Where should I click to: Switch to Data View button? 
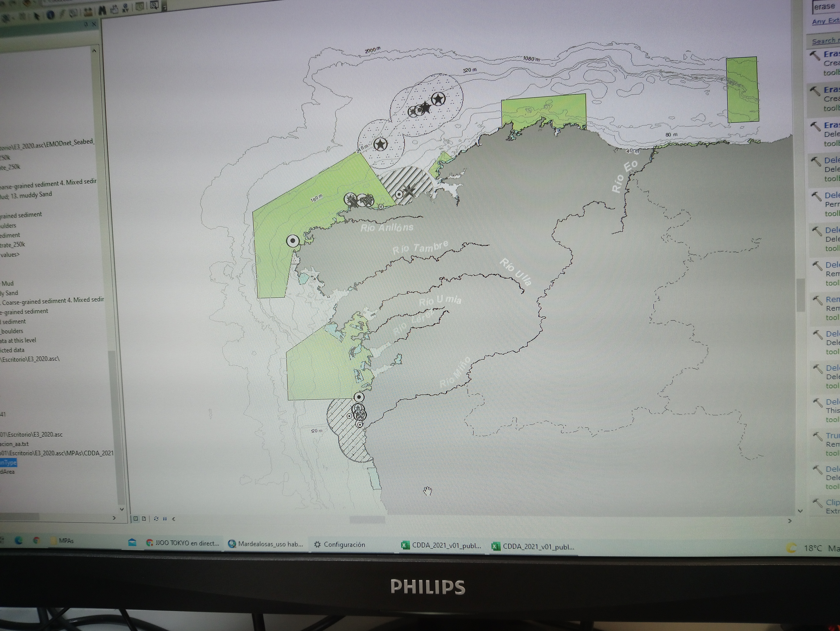136,519
